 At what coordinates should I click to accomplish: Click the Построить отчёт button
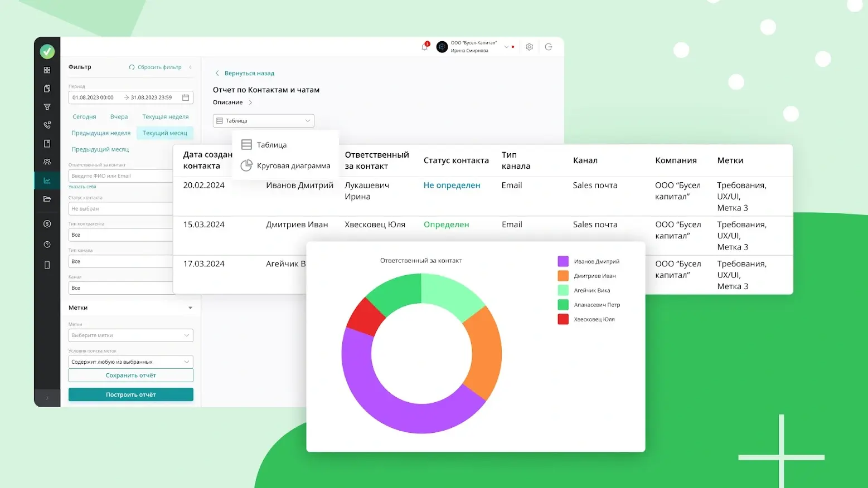click(131, 394)
